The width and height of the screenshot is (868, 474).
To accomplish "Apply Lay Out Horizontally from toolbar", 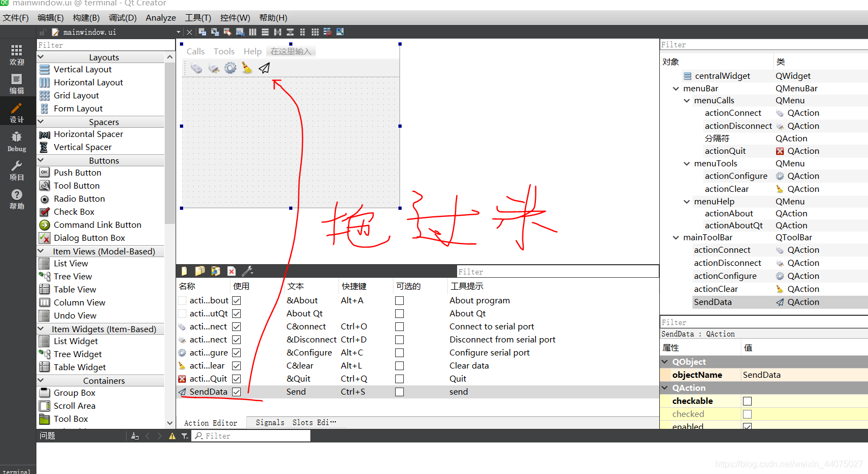I will (x=253, y=32).
